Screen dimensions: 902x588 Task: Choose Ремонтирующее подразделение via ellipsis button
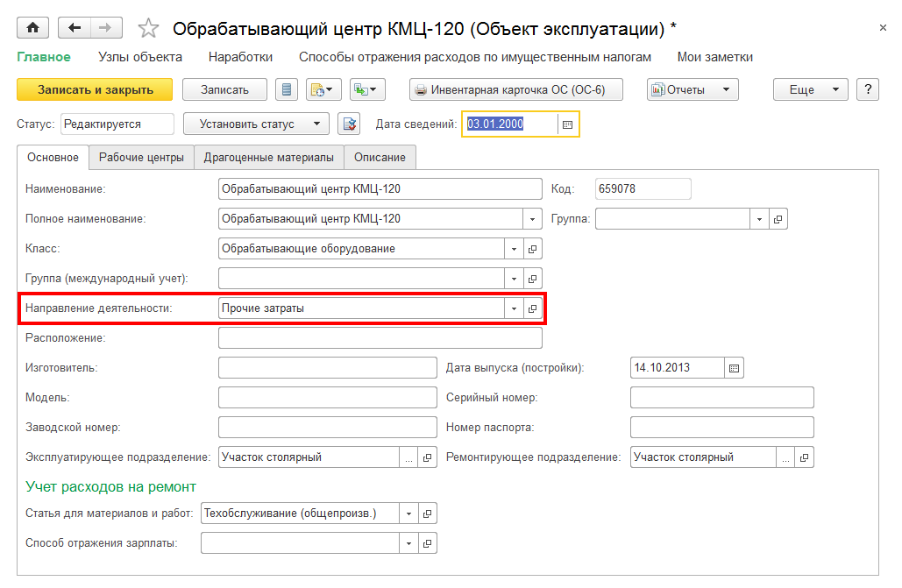tap(785, 457)
